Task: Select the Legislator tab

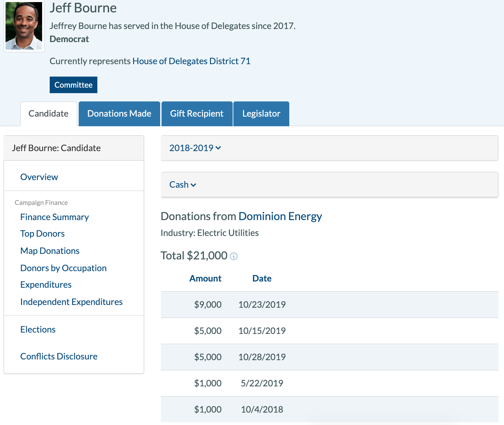Action: click(261, 114)
